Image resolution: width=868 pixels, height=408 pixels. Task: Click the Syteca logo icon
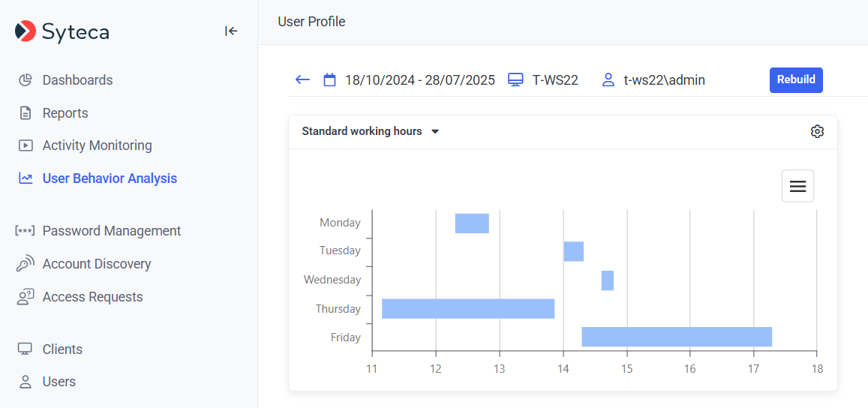26,31
